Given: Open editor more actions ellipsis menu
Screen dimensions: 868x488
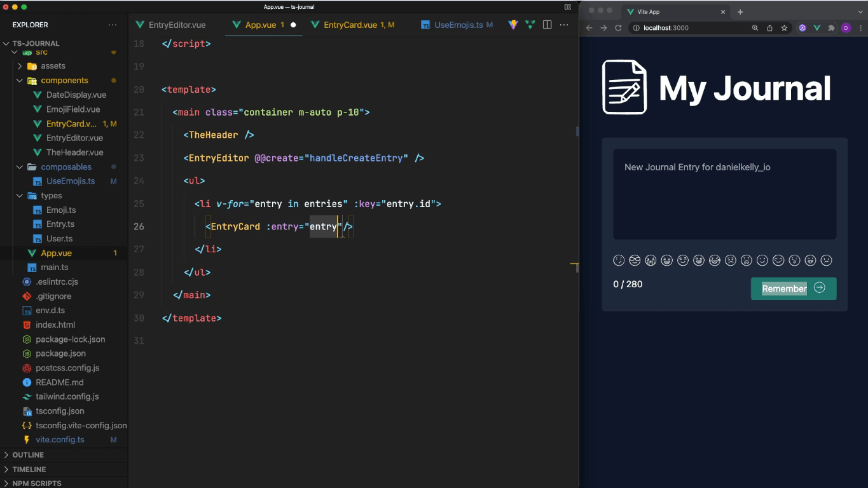Looking at the screenshot, I should [x=563, y=25].
